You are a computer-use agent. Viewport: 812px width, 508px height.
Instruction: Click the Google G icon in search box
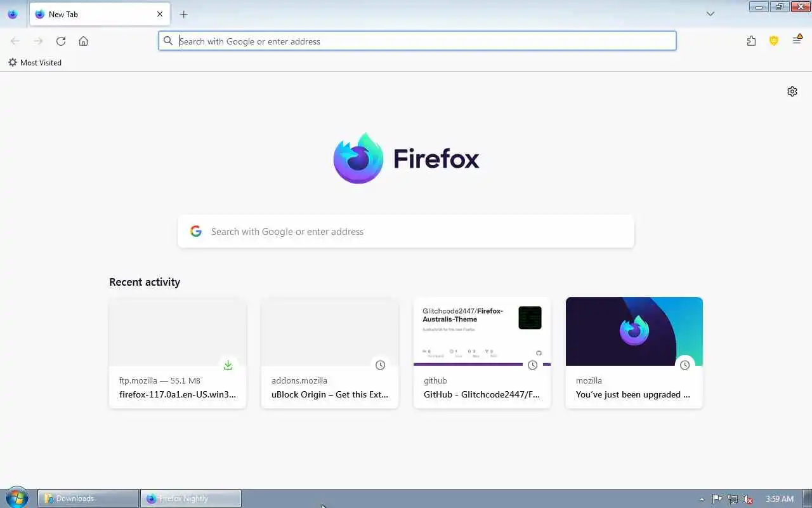click(x=196, y=232)
